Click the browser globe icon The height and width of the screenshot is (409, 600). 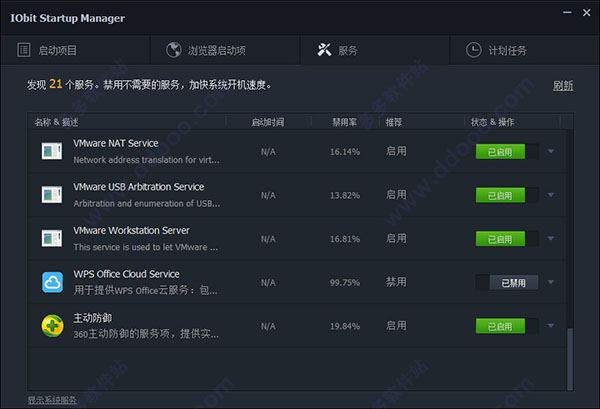tap(173, 50)
